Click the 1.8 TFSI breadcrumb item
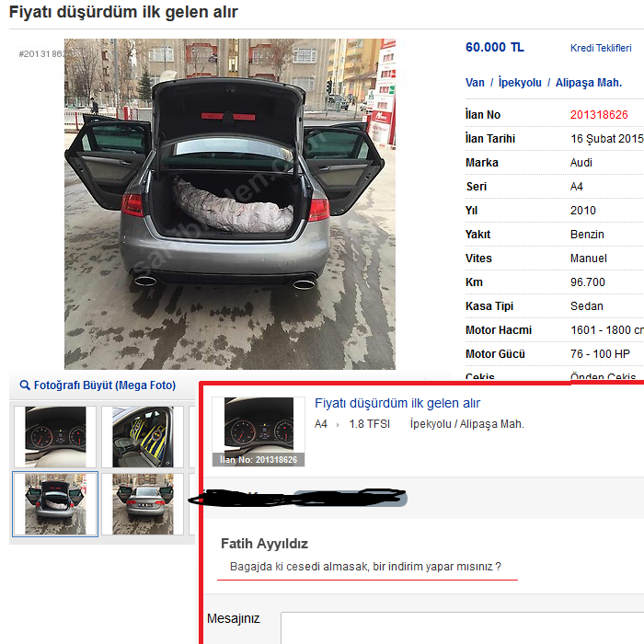The height and width of the screenshot is (644, 644). [x=369, y=424]
